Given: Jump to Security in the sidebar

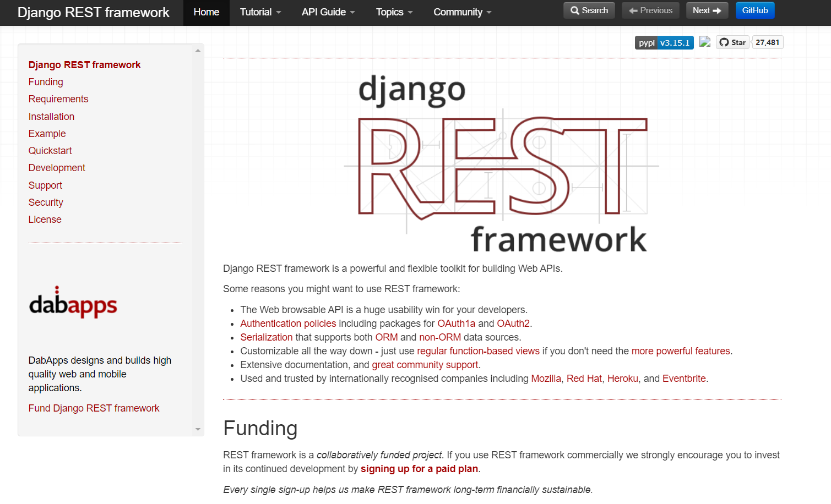Looking at the screenshot, I should [x=46, y=202].
